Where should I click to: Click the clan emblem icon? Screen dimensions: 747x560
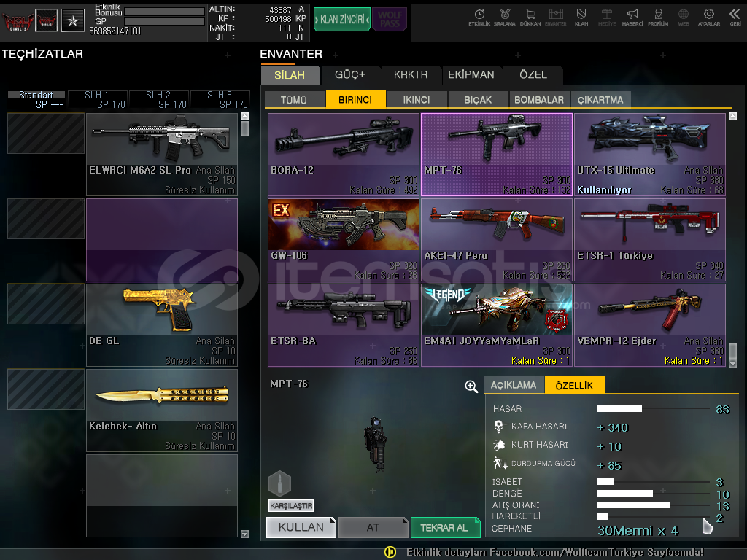47,20
